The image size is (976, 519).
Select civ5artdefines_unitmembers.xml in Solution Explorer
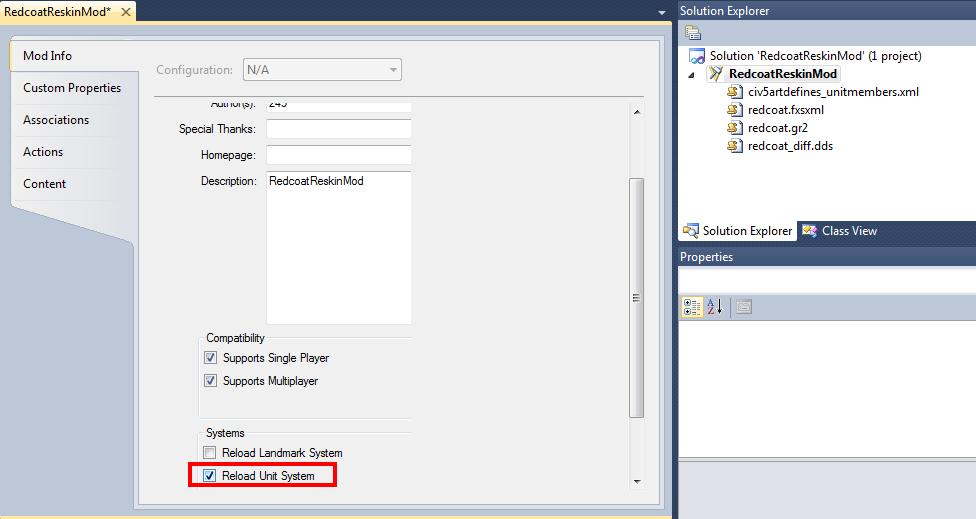(833, 92)
